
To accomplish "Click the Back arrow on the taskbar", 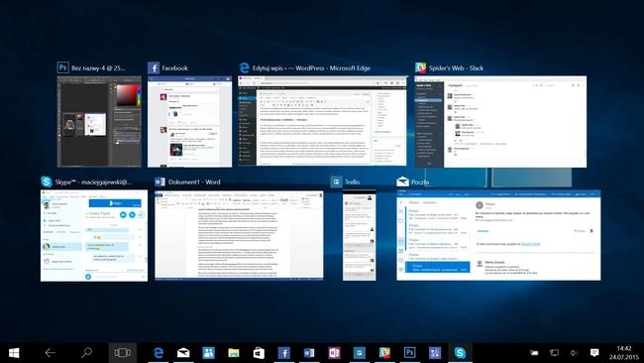I will coord(51,353).
